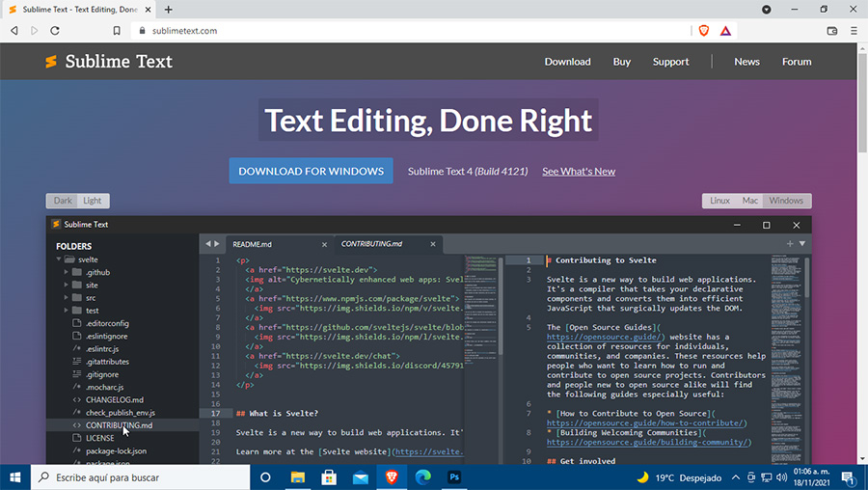This screenshot has height=490, width=868.
Task: Click the browser profile dropdown circle icon
Action: (766, 10)
